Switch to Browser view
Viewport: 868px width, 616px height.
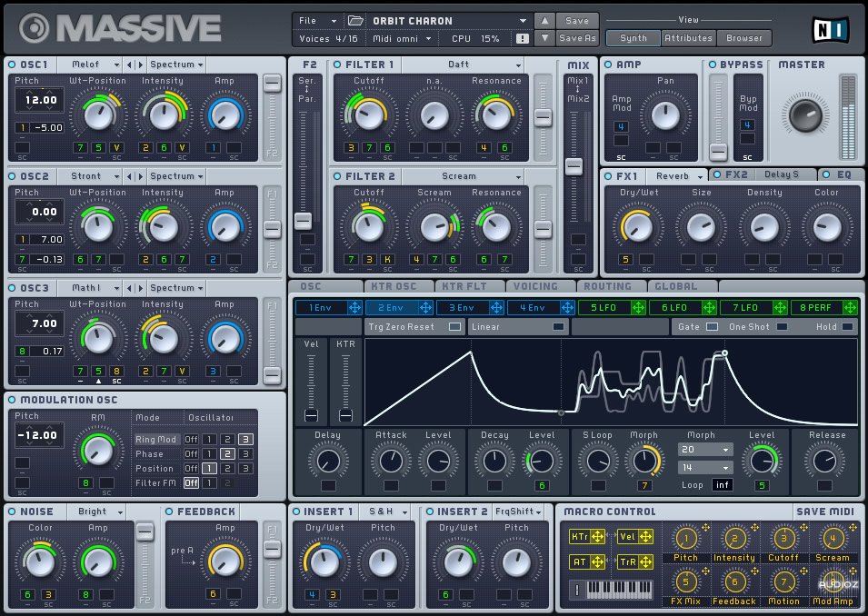[x=744, y=38]
